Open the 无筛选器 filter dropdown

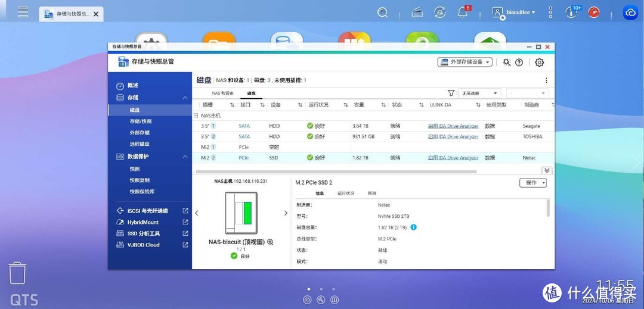tap(479, 93)
